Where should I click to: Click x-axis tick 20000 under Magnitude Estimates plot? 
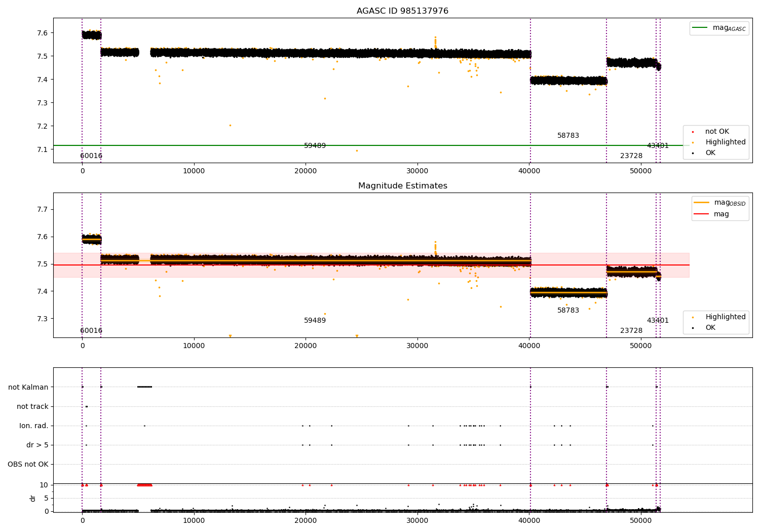pyautogui.click(x=306, y=346)
